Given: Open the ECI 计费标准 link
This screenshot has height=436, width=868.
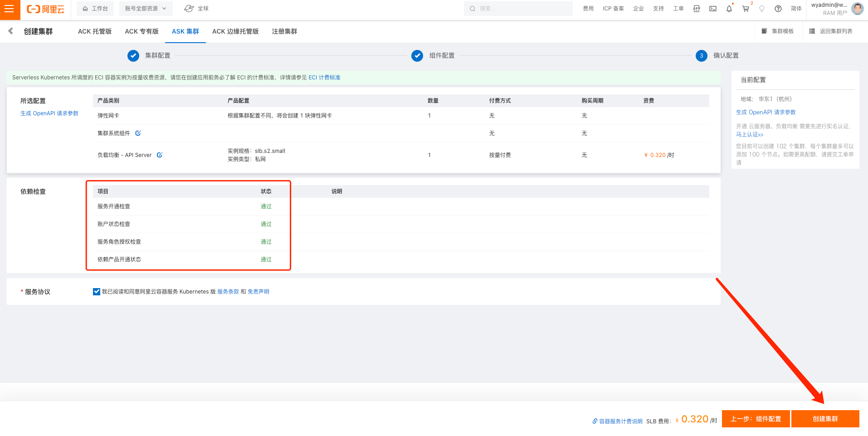Looking at the screenshot, I should [324, 78].
